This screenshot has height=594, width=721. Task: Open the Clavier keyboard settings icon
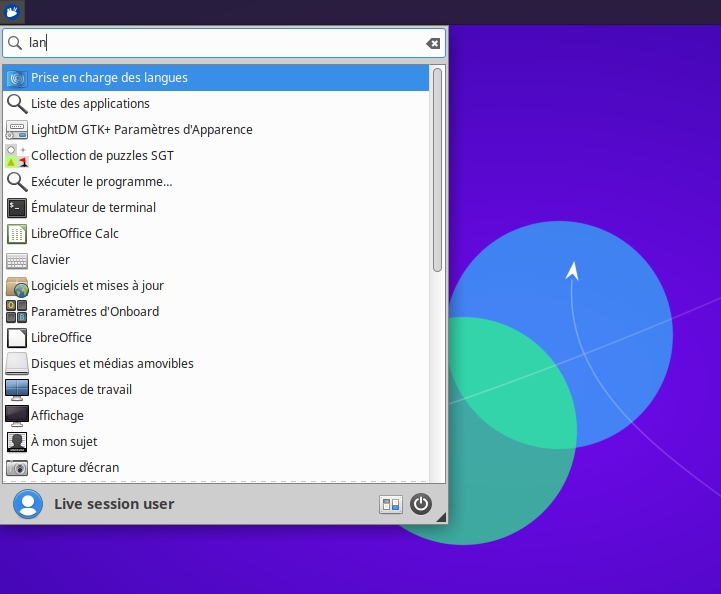click(x=17, y=260)
